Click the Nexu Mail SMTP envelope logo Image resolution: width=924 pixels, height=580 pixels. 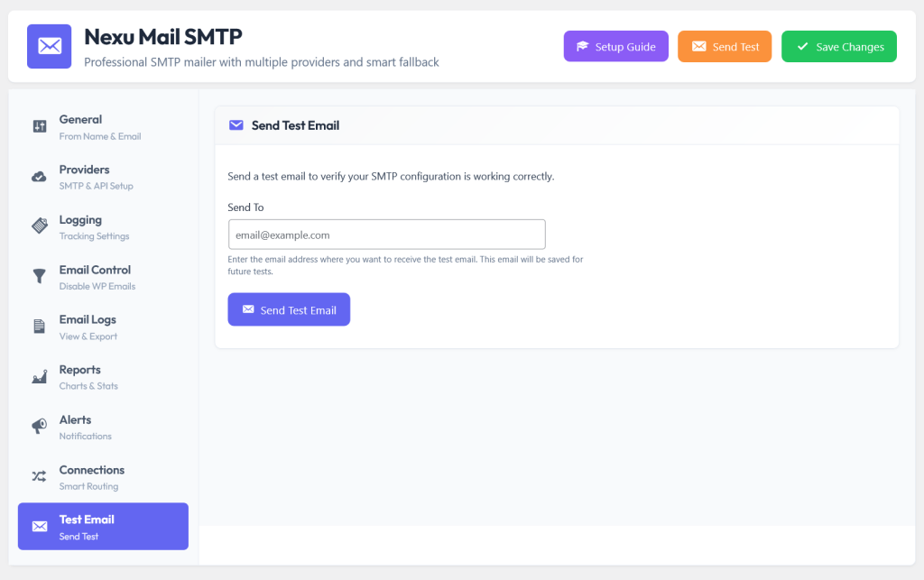coord(50,47)
